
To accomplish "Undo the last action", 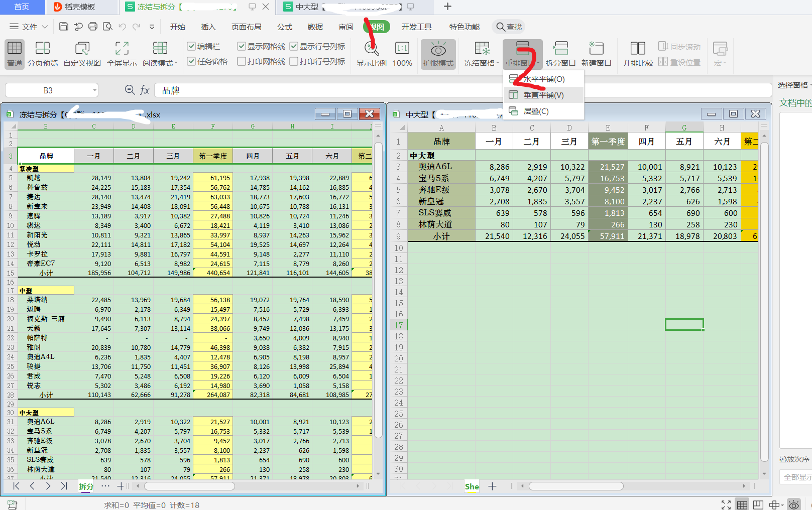I will click(122, 27).
